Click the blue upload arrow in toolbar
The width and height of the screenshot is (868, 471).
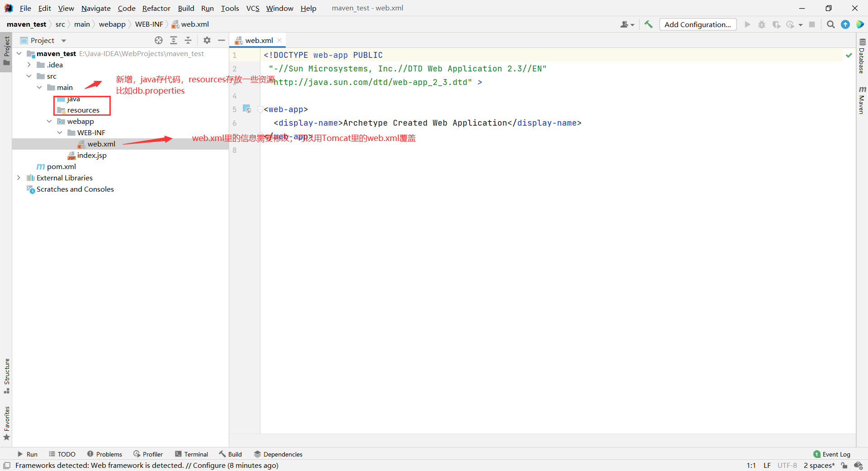coord(845,24)
